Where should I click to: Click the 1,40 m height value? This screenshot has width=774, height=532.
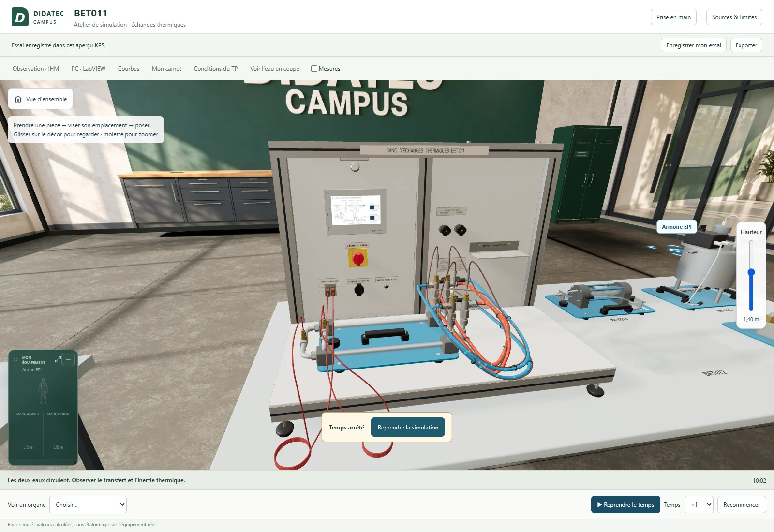pos(751,319)
